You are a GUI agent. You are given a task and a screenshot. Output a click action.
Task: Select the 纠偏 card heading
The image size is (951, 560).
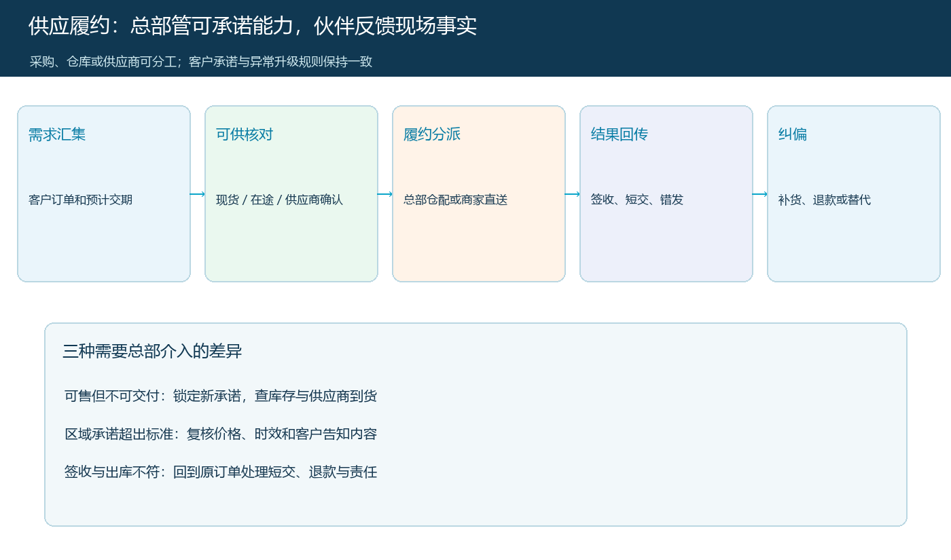click(793, 134)
